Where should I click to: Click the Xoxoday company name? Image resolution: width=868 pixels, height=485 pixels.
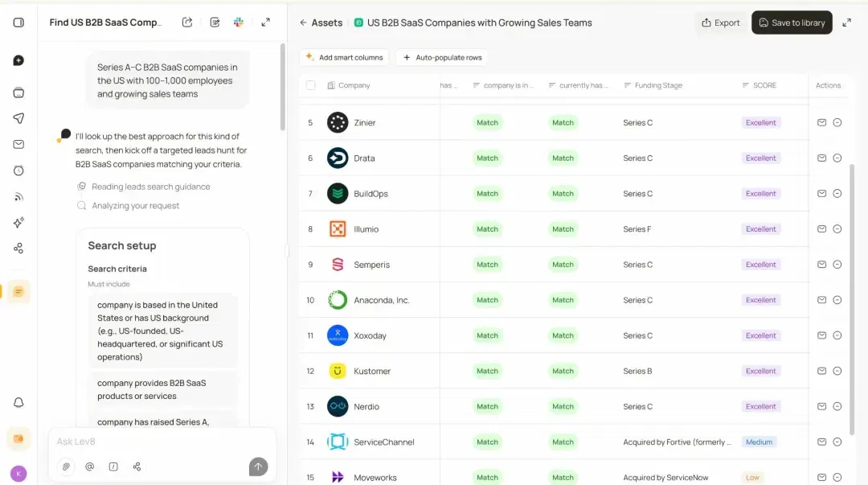[370, 336]
